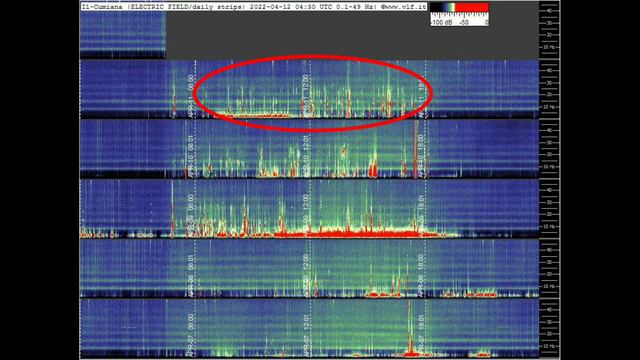Click 10 Hz label on APR-10 strip axis

click(x=549, y=167)
